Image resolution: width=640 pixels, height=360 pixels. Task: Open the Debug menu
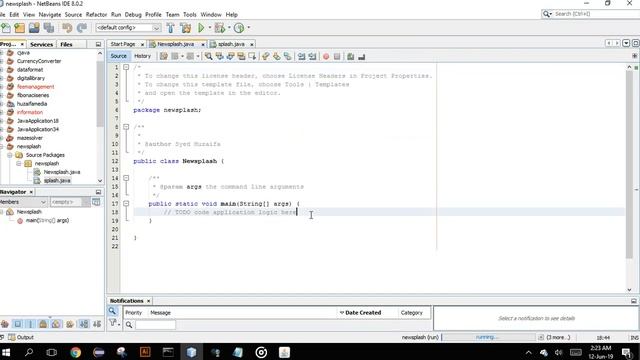click(133, 14)
